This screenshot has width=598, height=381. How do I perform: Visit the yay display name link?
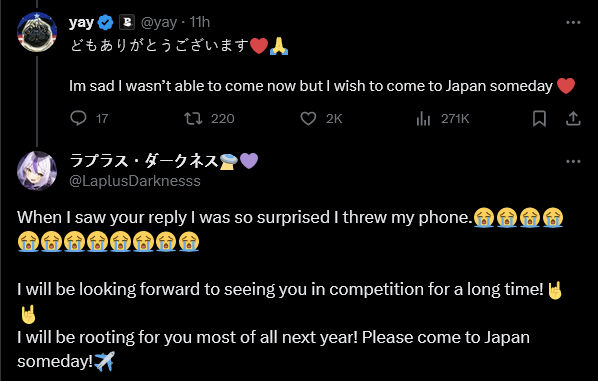click(81, 23)
